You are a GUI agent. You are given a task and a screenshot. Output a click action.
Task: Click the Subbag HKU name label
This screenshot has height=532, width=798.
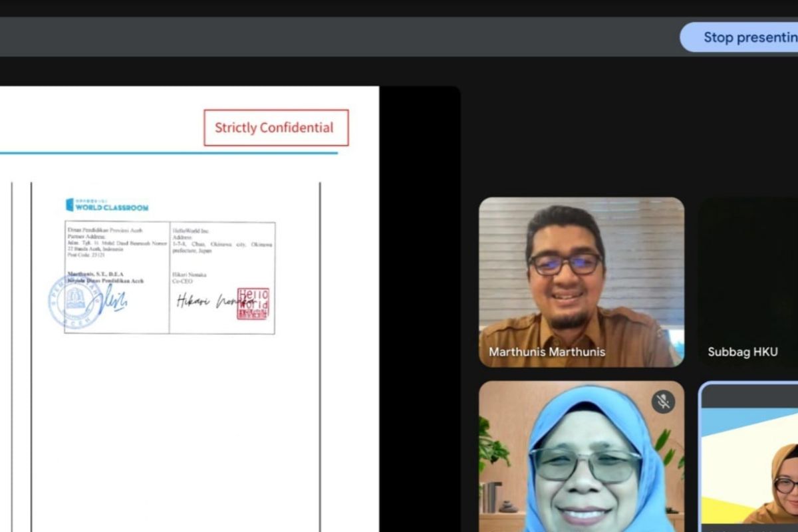[742, 352]
